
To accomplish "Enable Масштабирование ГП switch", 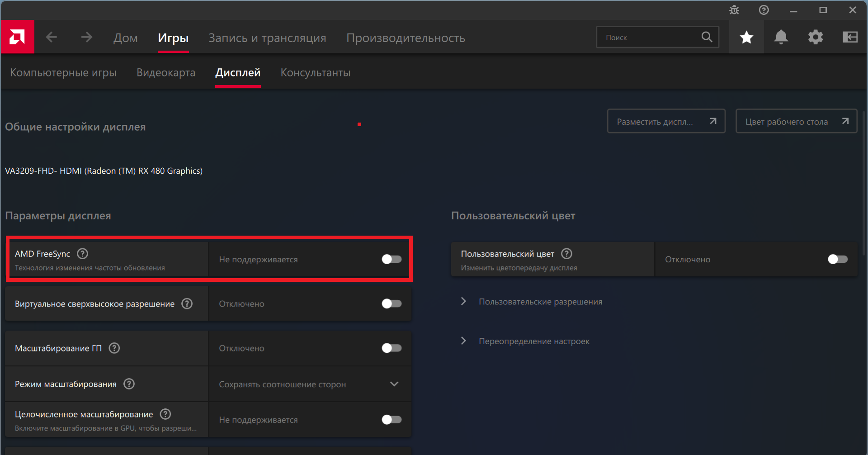I will (392, 348).
